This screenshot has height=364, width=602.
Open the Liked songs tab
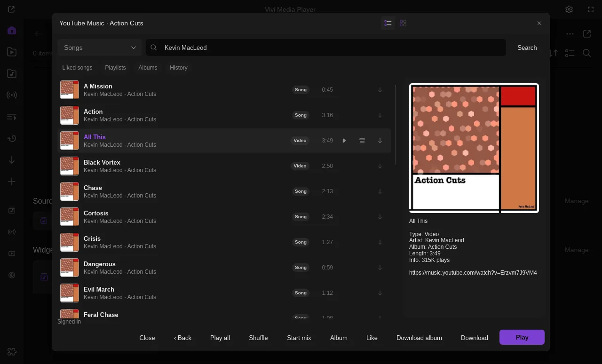coord(78,68)
